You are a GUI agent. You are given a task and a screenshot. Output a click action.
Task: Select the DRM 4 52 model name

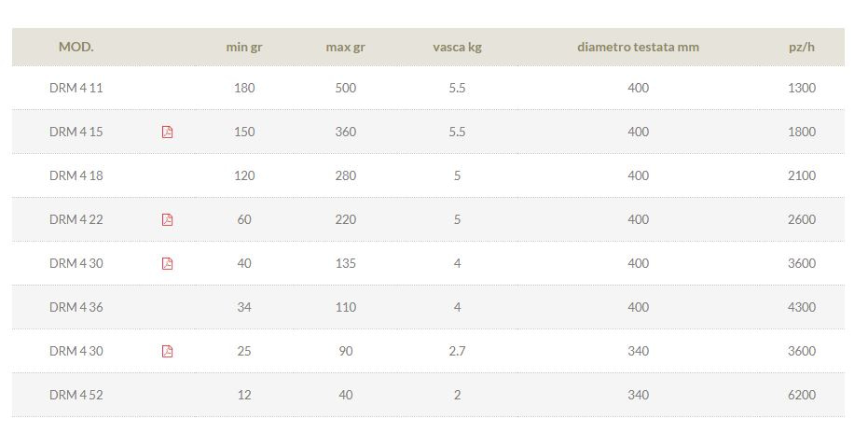(x=76, y=395)
